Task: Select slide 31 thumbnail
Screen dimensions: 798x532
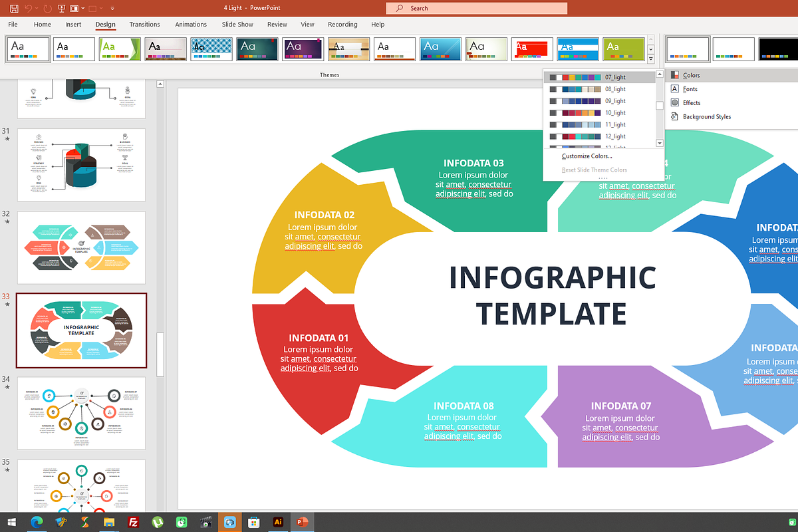Action: tap(81, 165)
